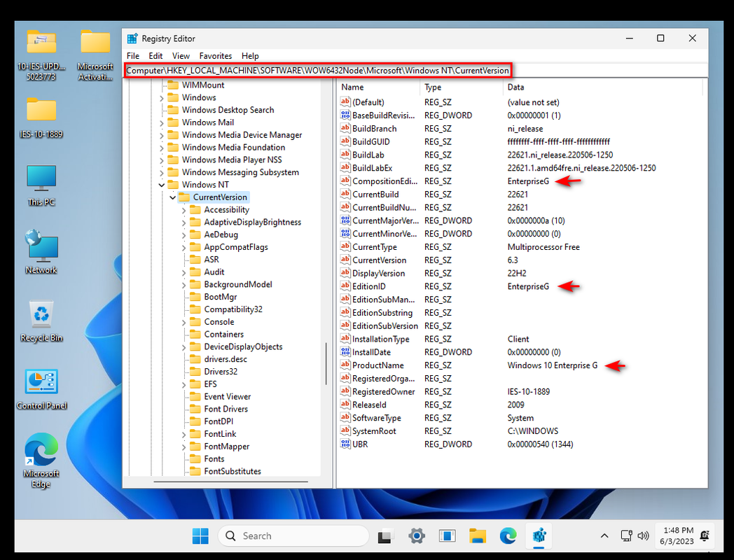
Task: Select the Console key
Action: point(219,322)
